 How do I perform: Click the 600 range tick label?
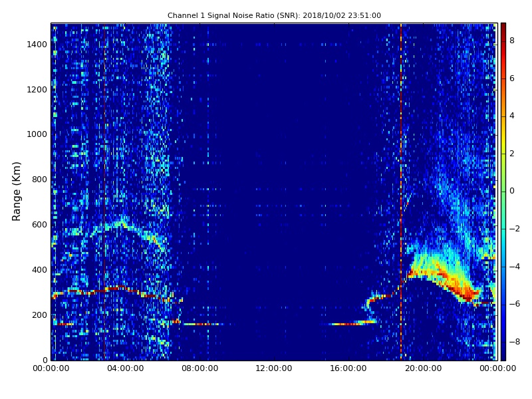(39, 225)
